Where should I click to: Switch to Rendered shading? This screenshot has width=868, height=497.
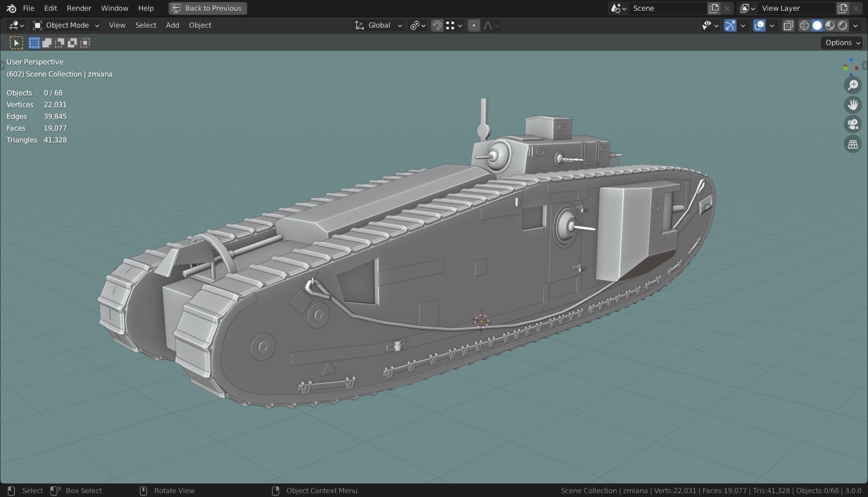click(843, 25)
